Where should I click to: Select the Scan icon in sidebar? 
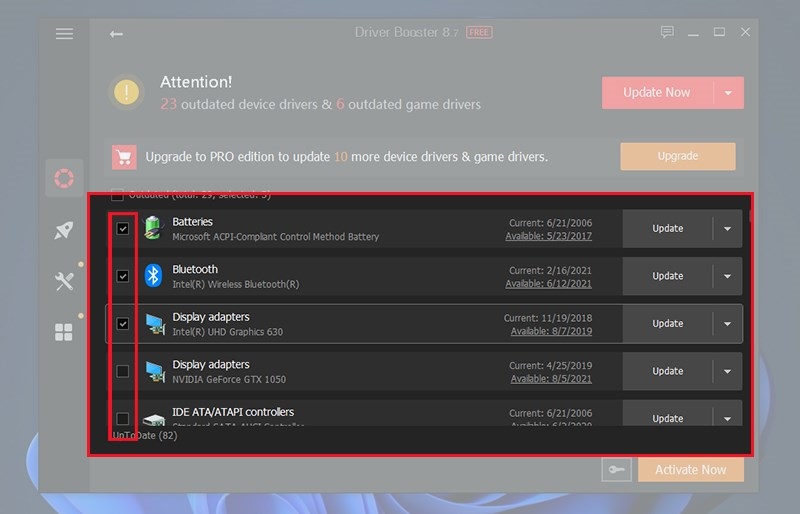point(64,178)
